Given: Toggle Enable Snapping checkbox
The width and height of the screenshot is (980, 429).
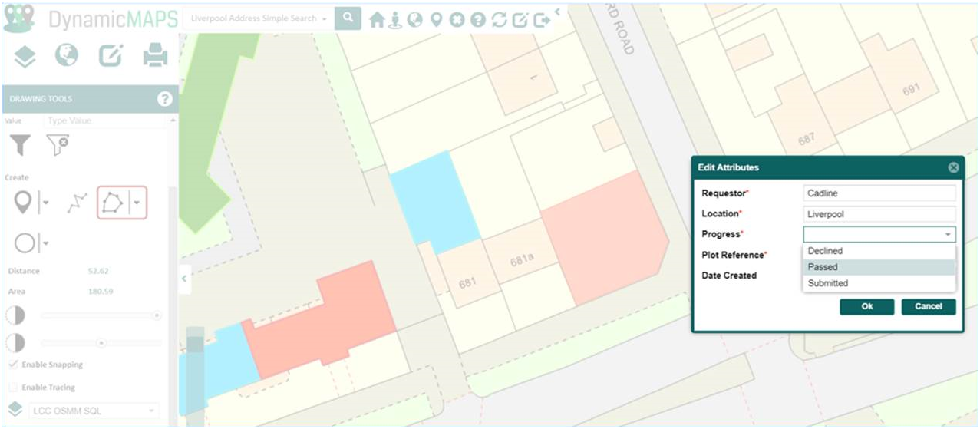Looking at the screenshot, I should (13, 364).
